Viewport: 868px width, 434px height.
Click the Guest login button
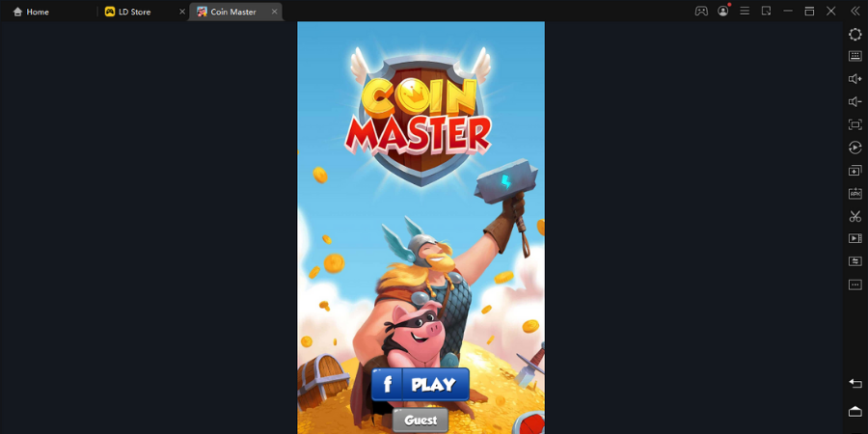coord(420,420)
